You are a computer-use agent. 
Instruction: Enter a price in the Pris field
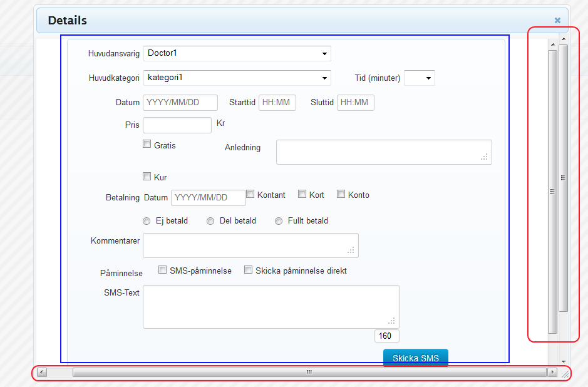click(177, 125)
